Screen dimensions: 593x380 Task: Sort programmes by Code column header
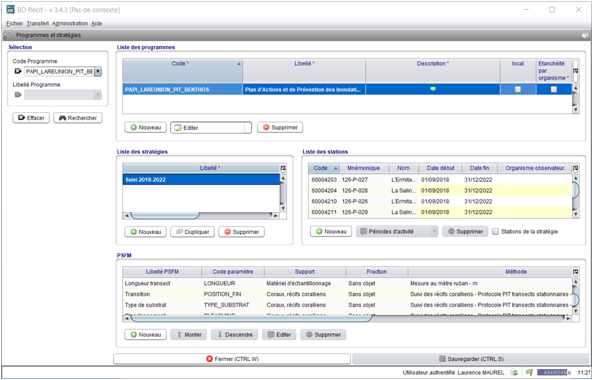tap(182, 71)
